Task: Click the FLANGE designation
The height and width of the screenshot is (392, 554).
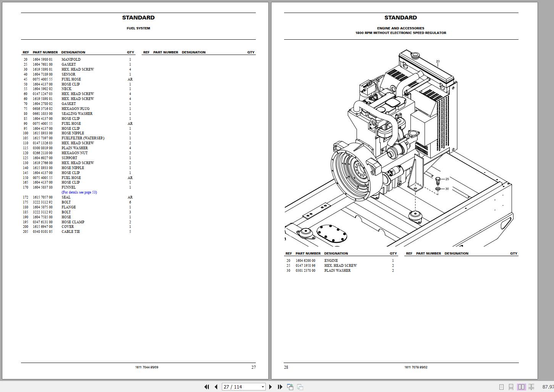Action: click(69, 207)
